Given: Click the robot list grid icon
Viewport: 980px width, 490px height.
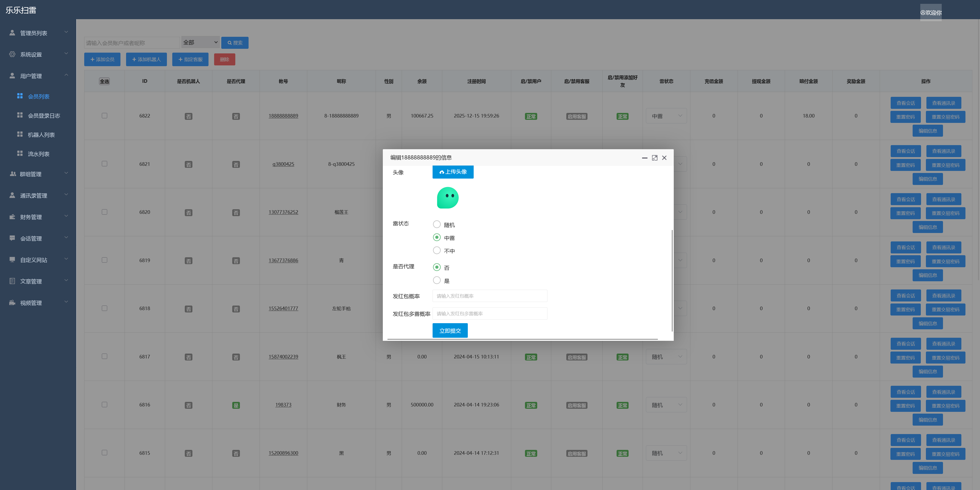Looking at the screenshot, I should click(20, 134).
